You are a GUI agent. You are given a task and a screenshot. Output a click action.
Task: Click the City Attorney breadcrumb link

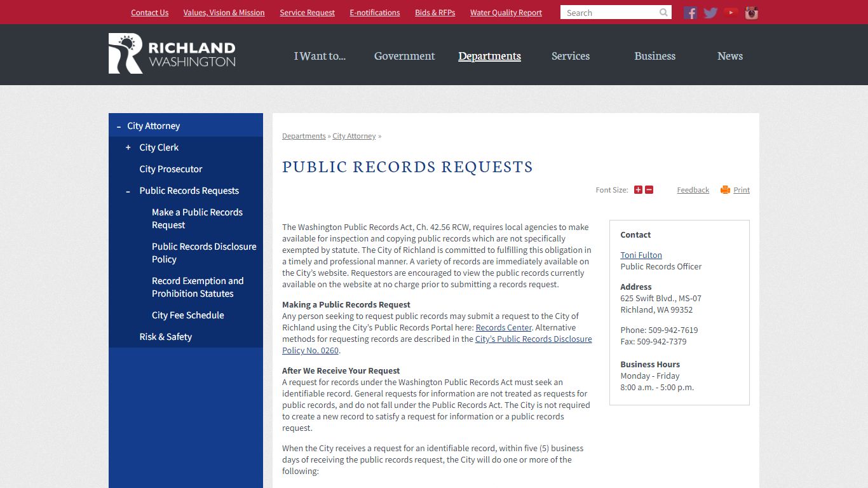click(x=354, y=136)
